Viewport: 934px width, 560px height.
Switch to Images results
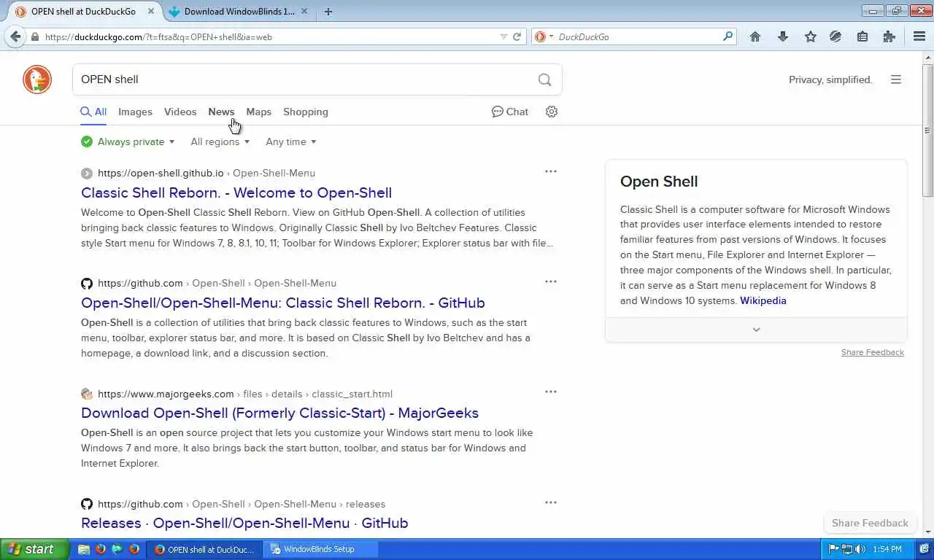coord(135,112)
